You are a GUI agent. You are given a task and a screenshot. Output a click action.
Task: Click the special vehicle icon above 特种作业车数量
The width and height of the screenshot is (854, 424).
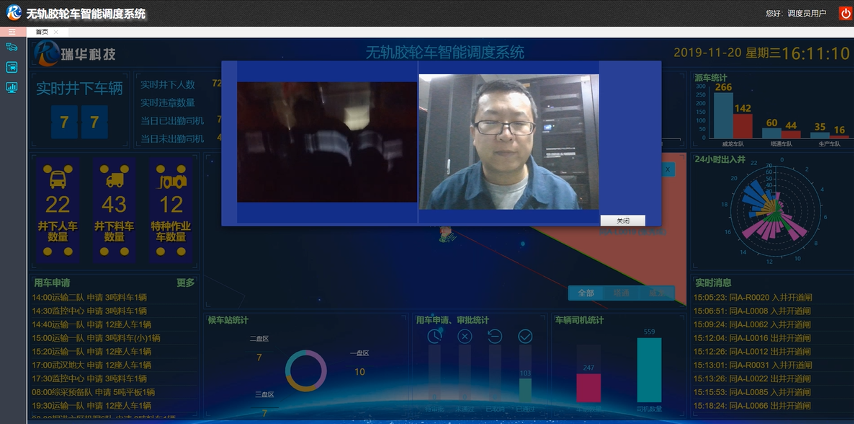[171, 177]
